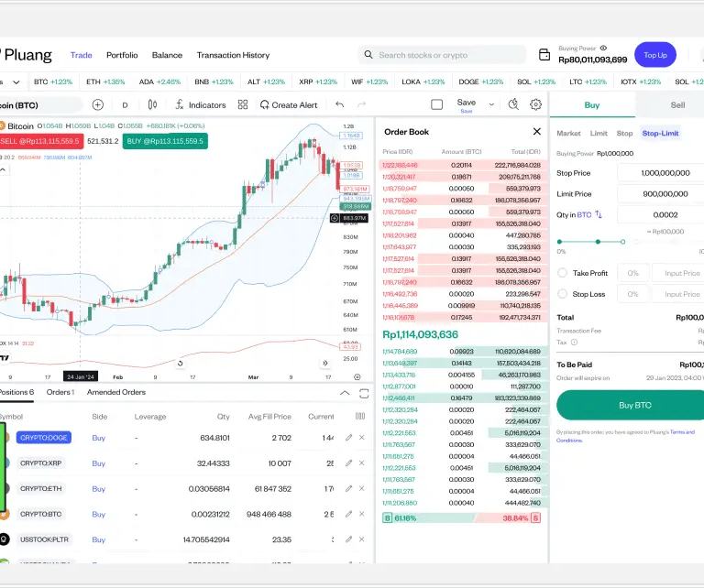Click the wallet icon near Buying Power
The height and width of the screenshot is (588, 704).
[x=544, y=55]
